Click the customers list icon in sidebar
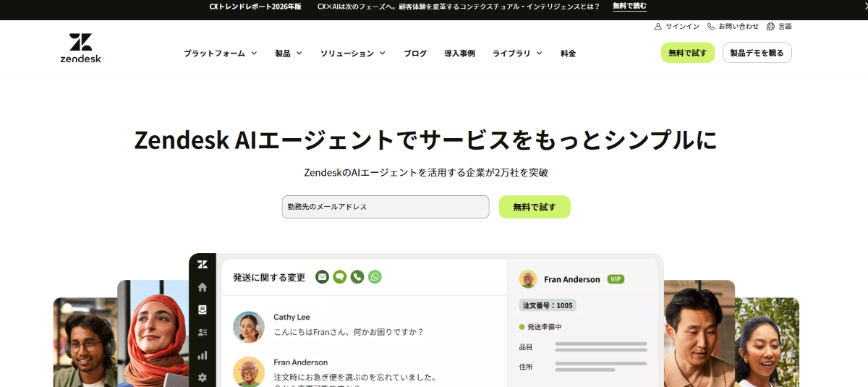The height and width of the screenshot is (387, 868). coord(203,333)
